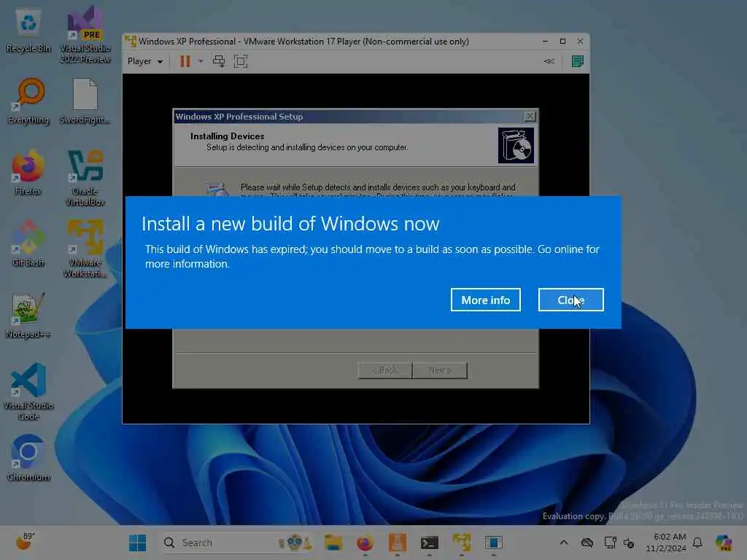Select the SwordFight file on desktop

click(x=85, y=102)
